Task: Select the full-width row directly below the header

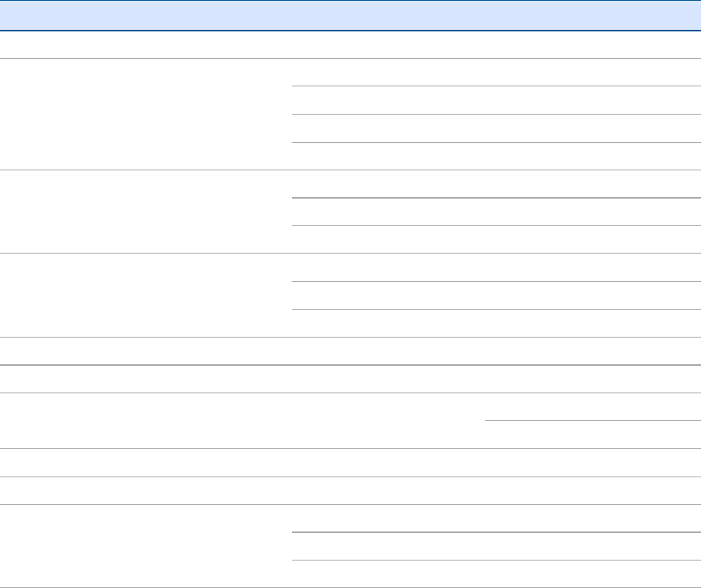Action: pyautogui.click(x=350, y=45)
